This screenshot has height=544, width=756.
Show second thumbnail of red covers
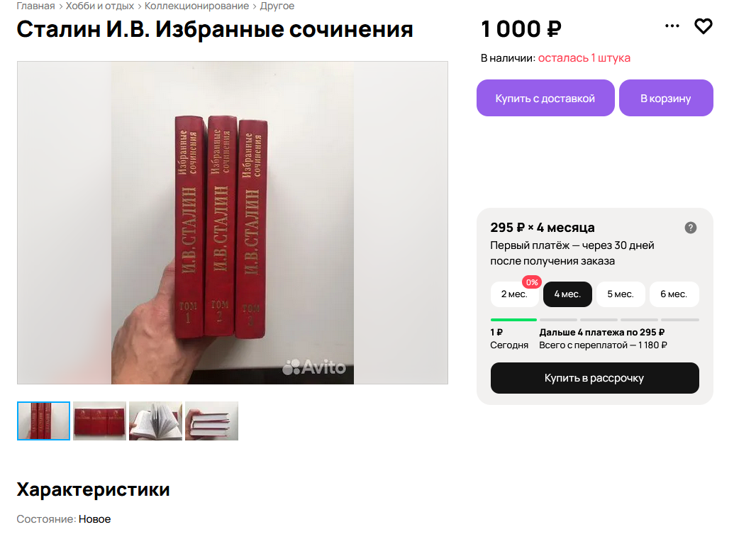(x=100, y=421)
